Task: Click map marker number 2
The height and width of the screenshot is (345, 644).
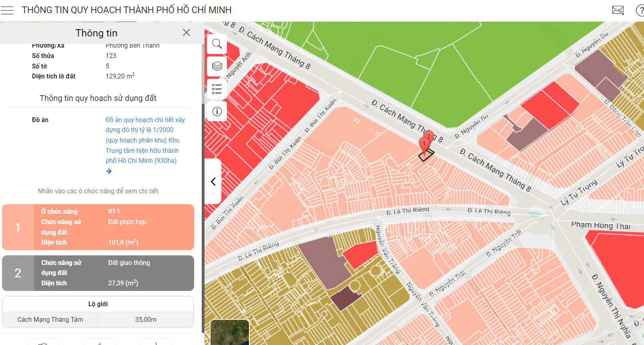Action: pos(429,136)
